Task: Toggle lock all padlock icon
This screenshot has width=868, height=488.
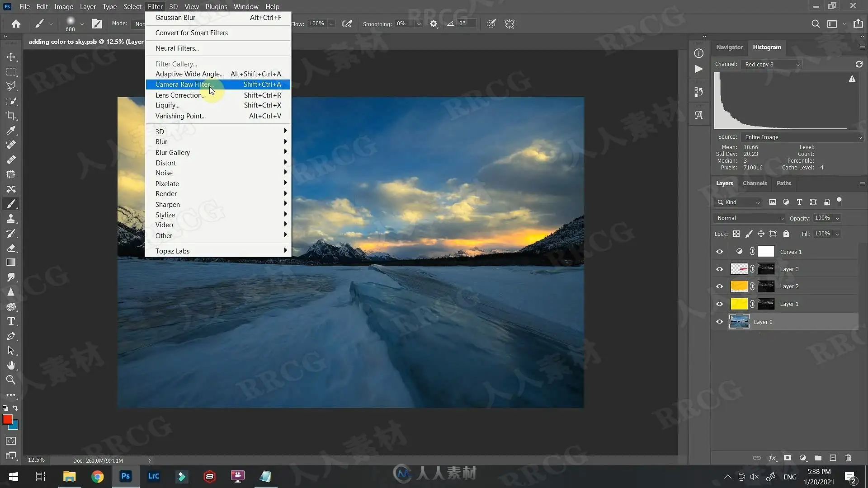Action: click(786, 234)
